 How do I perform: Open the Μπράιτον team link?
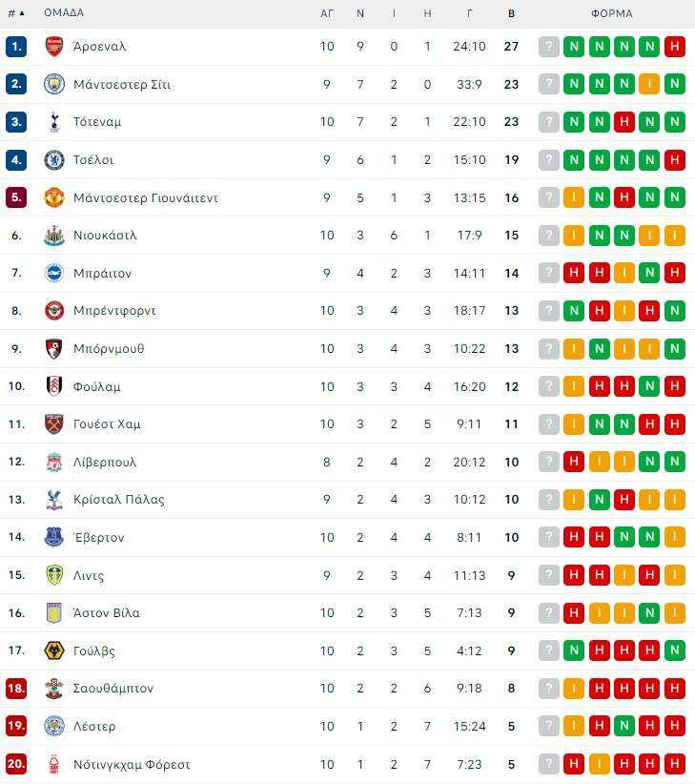point(102,274)
